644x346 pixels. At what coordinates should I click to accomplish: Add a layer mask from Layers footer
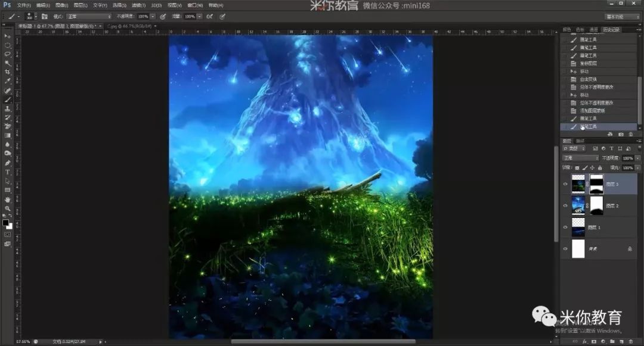[x=594, y=341]
